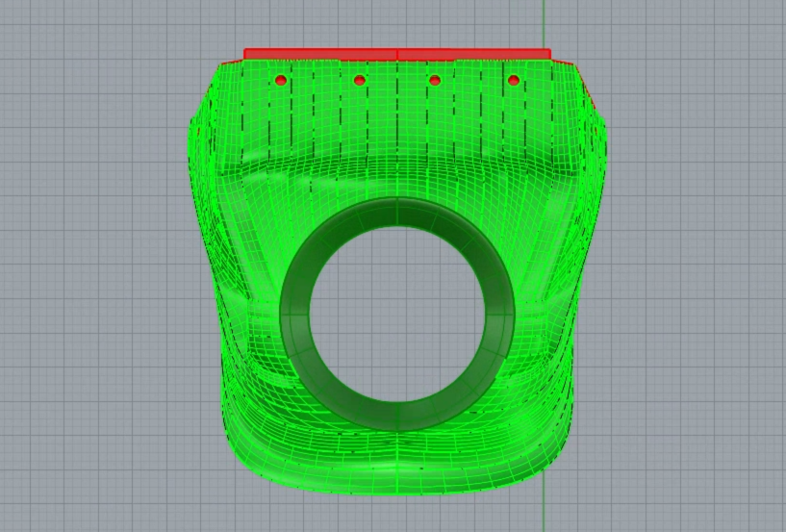Click the bright green mesh body below the band
Screen dimensions: 786x532
click(x=397, y=464)
